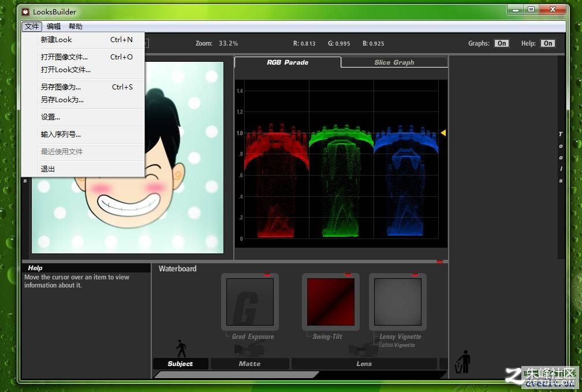Click the camera icon above Matte tab
Screen dimensions: 582x392
tap(249, 350)
